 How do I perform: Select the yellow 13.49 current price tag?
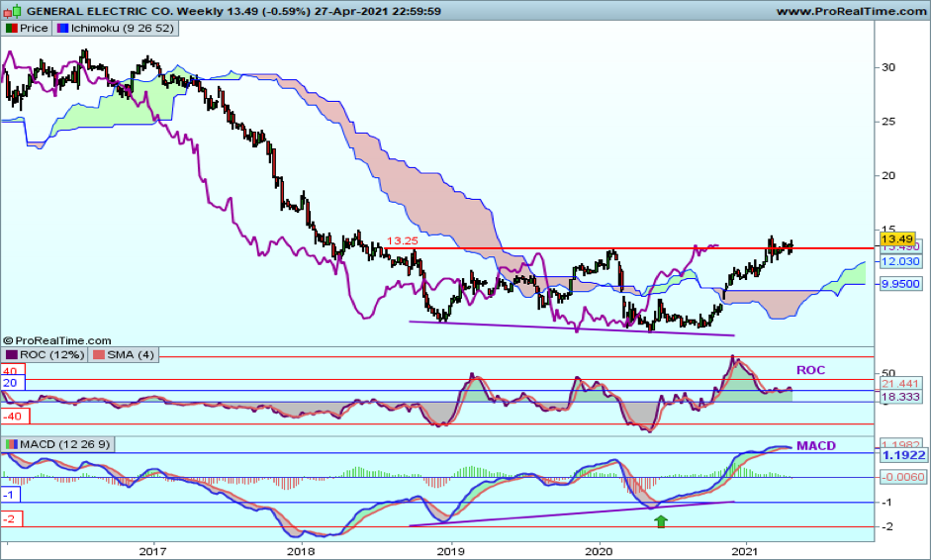[897, 238]
